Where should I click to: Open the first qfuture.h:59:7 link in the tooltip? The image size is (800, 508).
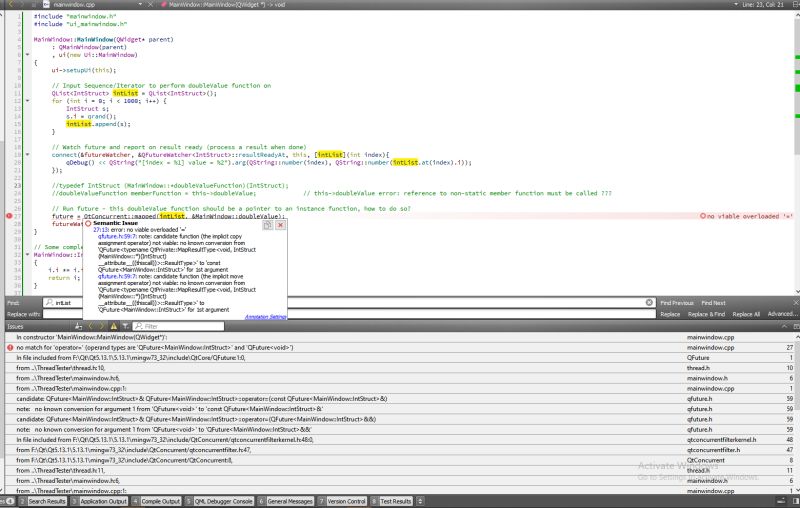[117, 237]
